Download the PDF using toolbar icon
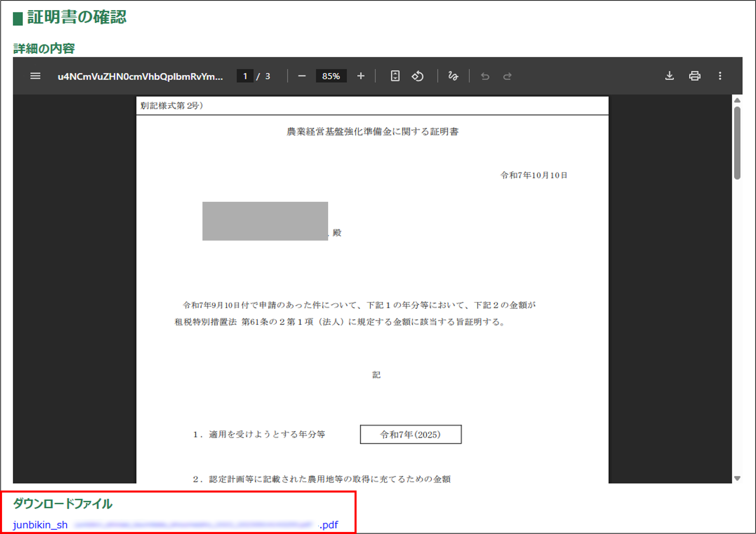The image size is (756, 534). [669, 76]
